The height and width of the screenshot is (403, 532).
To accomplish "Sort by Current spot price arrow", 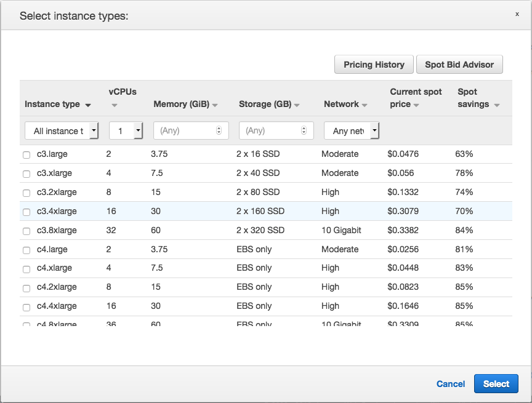I will tap(416, 105).
